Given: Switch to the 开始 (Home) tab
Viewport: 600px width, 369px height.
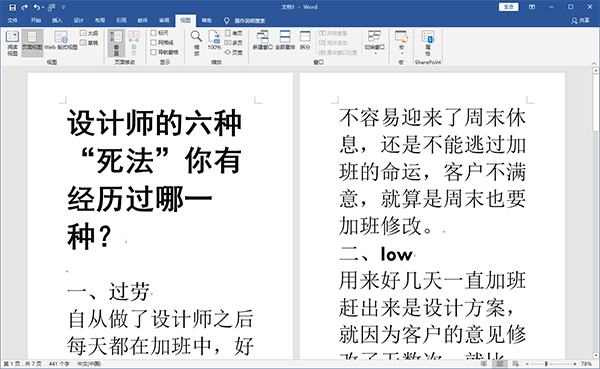Looking at the screenshot, I should 36,21.
